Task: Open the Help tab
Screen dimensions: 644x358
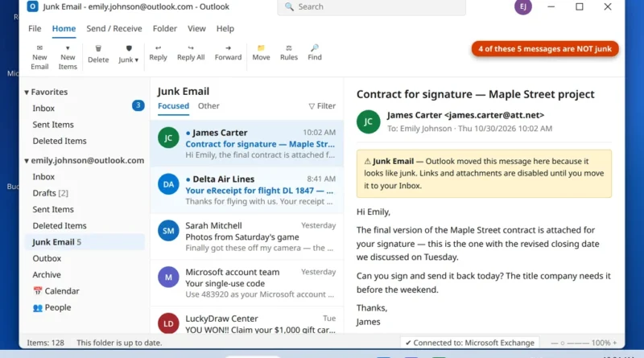Action: 225,28
